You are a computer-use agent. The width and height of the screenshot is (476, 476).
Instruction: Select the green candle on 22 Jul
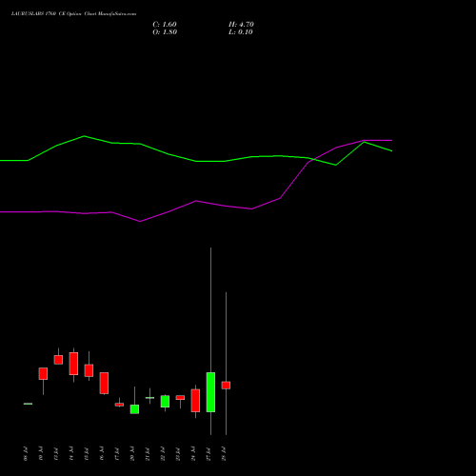pos(165,402)
